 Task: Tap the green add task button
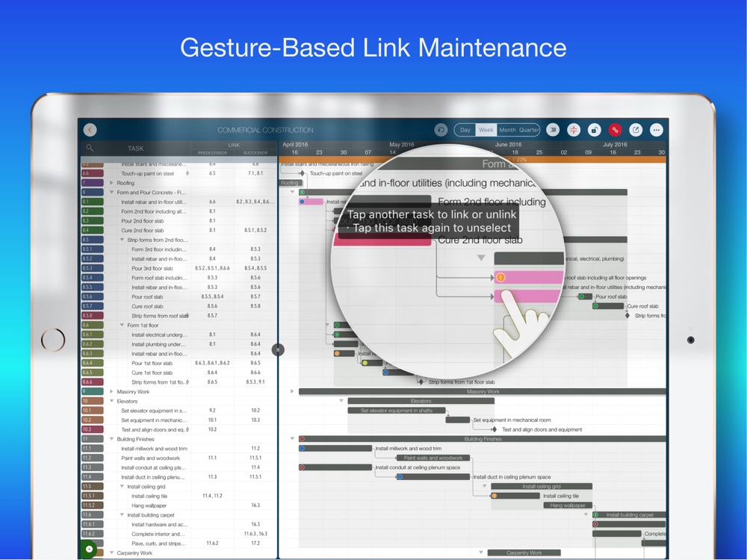89,549
